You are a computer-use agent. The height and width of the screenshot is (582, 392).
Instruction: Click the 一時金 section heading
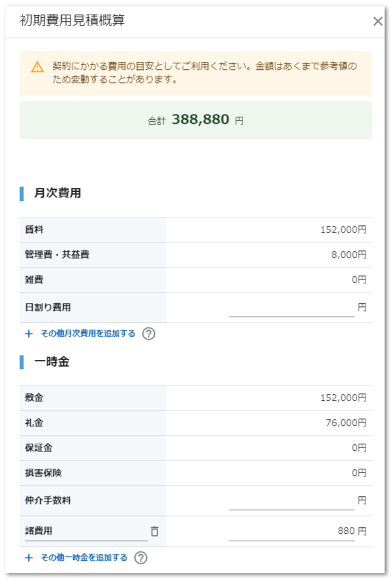pyautogui.click(x=51, y=362)
